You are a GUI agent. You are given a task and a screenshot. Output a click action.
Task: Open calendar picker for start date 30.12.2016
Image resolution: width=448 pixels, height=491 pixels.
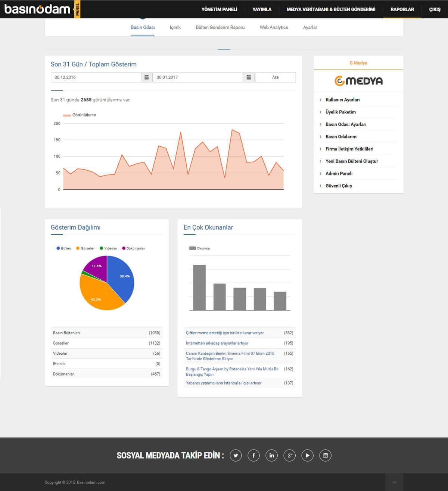pyautogui.click(x=146, y=77)
